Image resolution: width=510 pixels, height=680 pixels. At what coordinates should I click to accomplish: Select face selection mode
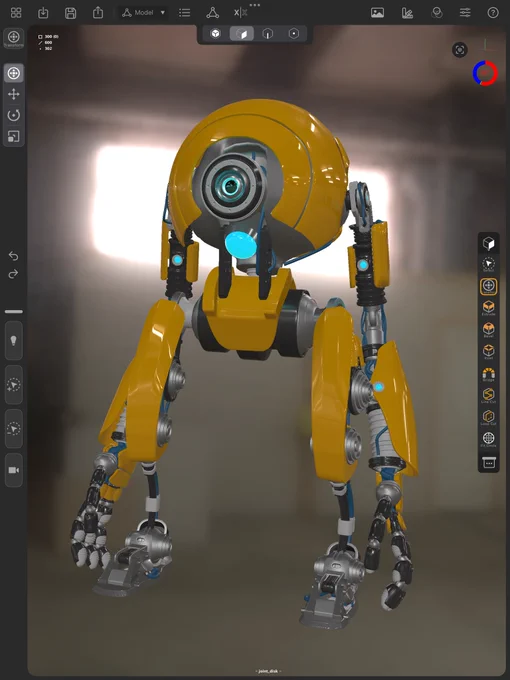pyautogui.click(x=242, y=33)
